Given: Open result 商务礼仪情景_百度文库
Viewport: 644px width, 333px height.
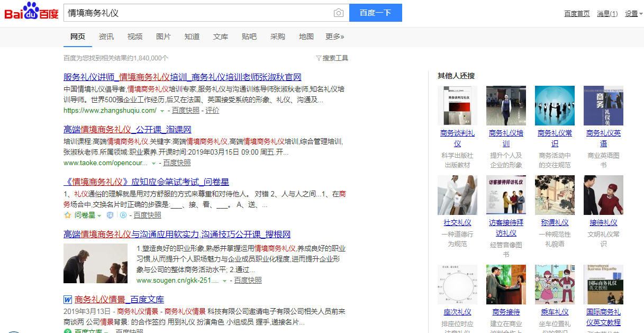Looking at the screenshot, I should point(119,299).
